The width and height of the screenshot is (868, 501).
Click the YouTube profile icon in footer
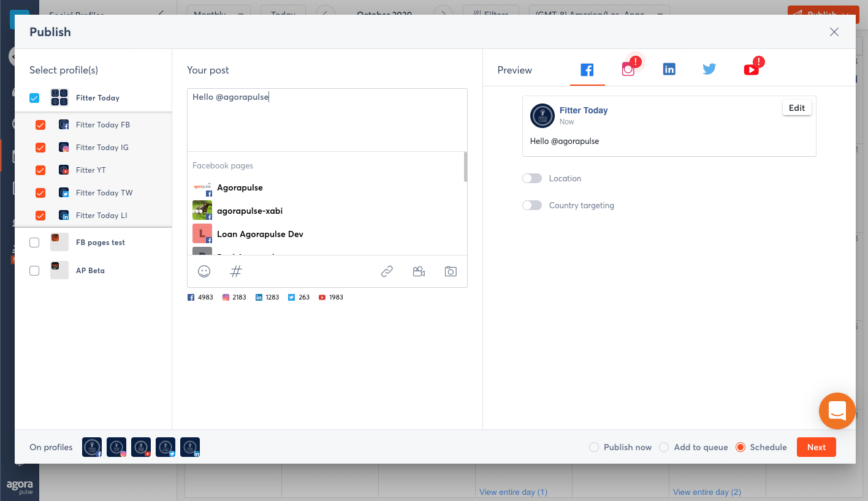(141, 447)
